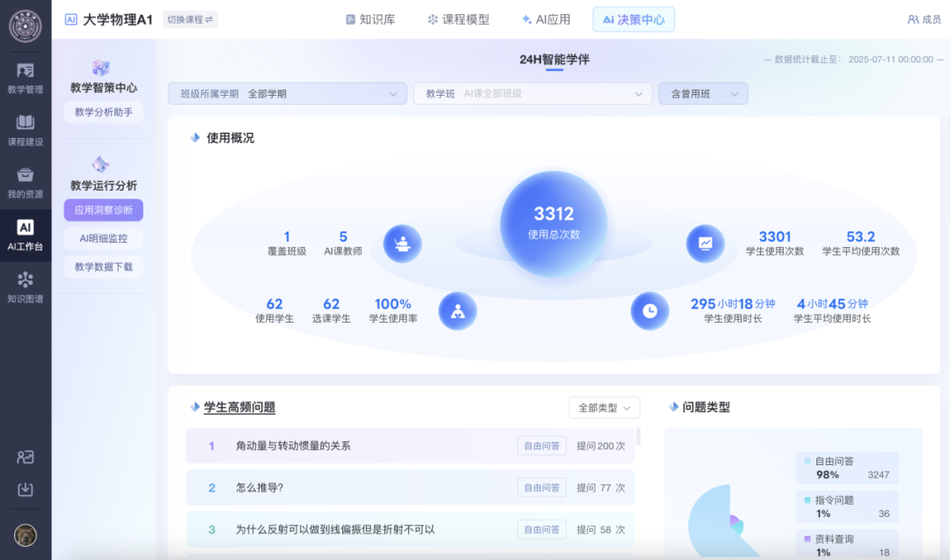Open the members icon above the download icon
This screenshot has width=950, height=560.
click(x=26, y=457)
